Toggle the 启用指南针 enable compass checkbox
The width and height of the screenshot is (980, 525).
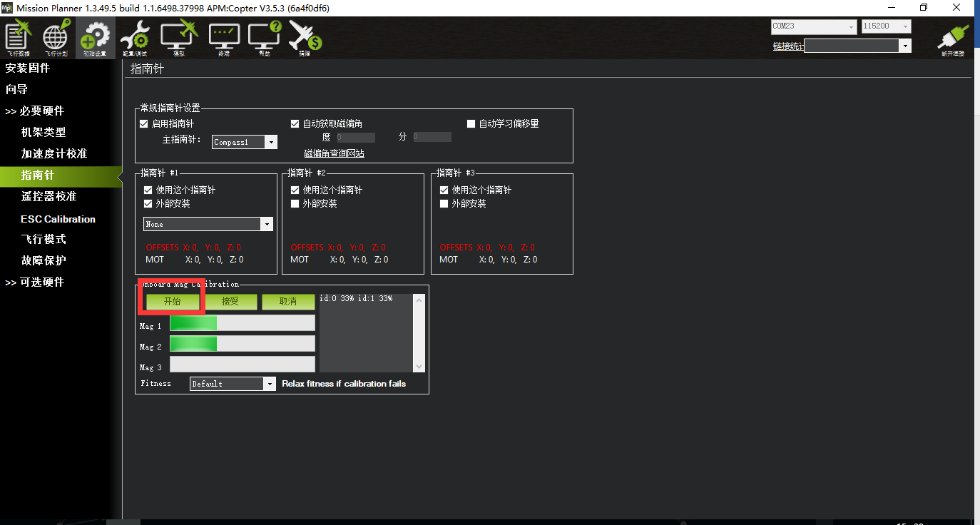tap(145, 124)
